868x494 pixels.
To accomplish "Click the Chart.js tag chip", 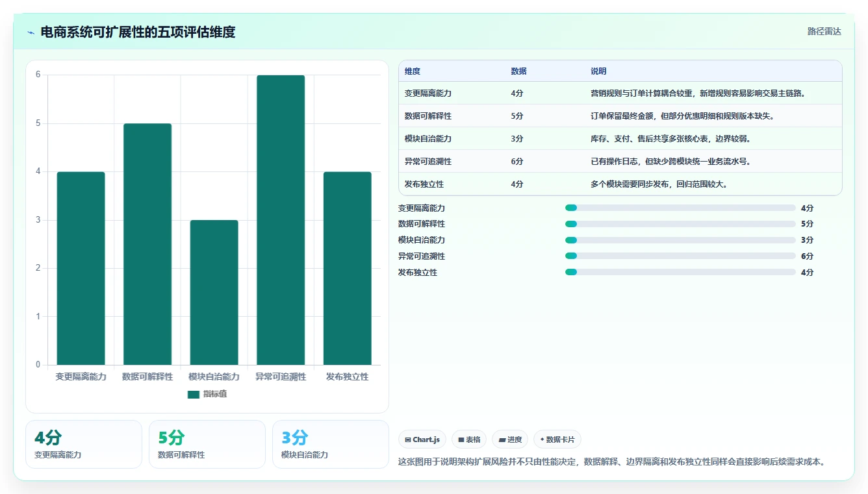I will (x=422, y=439).
